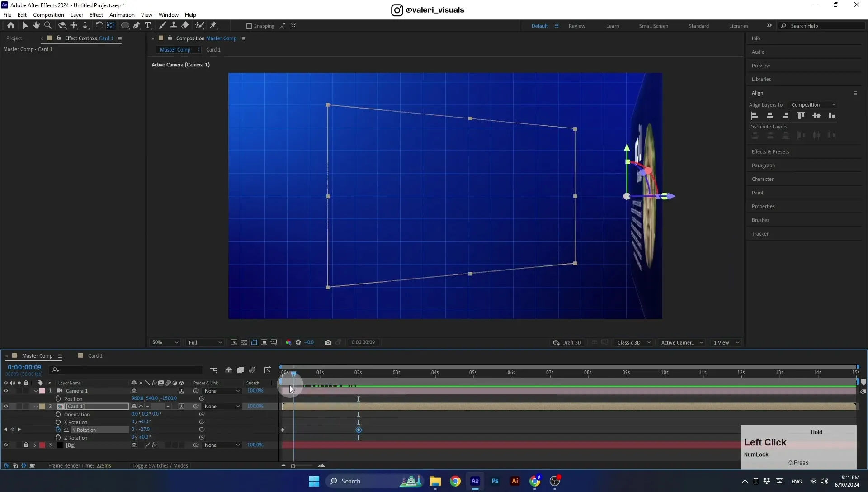Click the Bg red label color
Image resolution: width=868 pixels, height=492 pixels.
tap(42, 445)
